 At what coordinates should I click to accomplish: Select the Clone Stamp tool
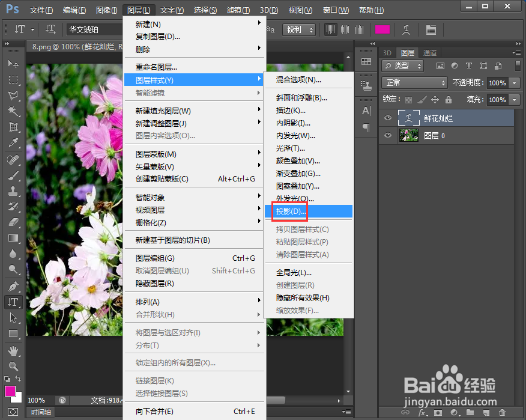(x=13, y=191)
